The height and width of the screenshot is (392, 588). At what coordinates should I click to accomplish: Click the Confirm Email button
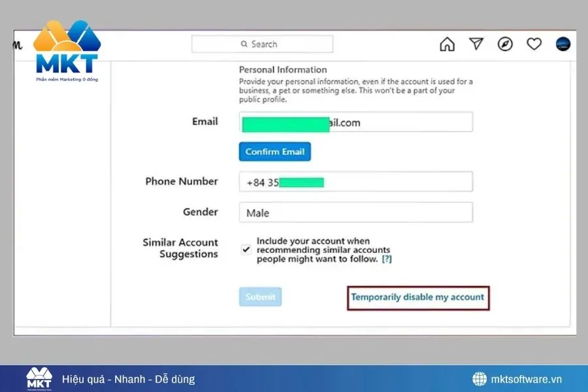click(274, 152)
